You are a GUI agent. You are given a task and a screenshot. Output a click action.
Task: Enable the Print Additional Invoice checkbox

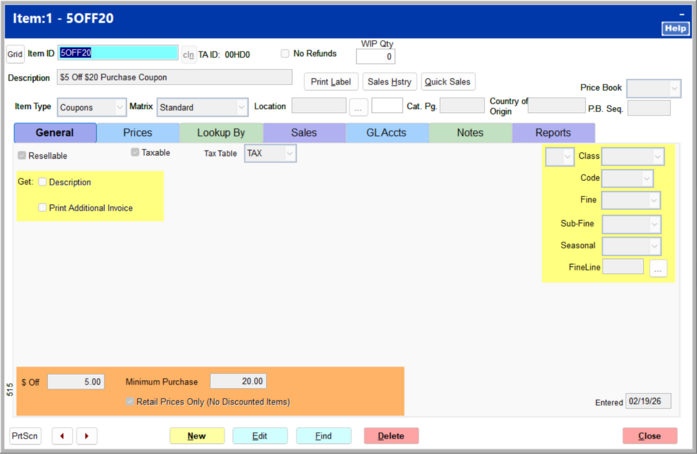43,208
